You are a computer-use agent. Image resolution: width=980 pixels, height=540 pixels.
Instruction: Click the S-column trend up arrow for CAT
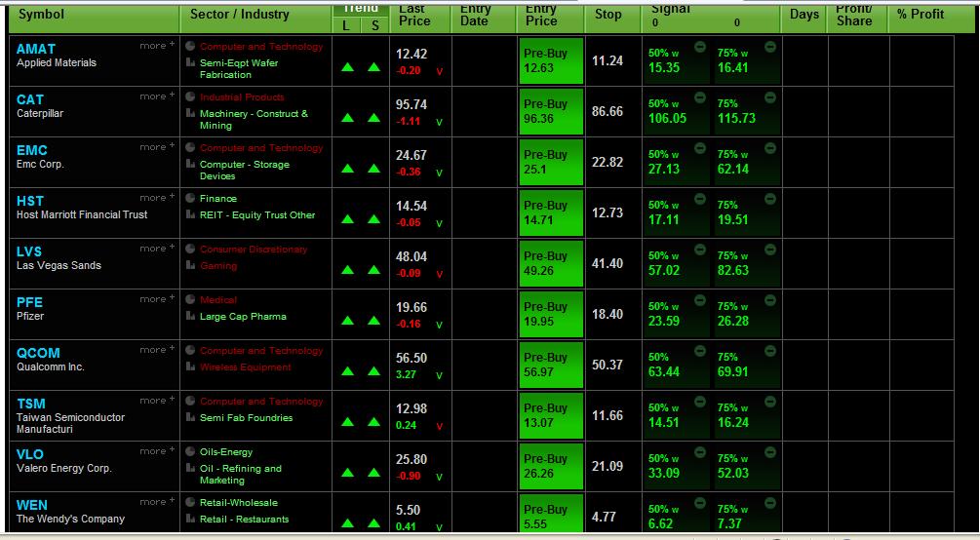(x=373, y=118)
